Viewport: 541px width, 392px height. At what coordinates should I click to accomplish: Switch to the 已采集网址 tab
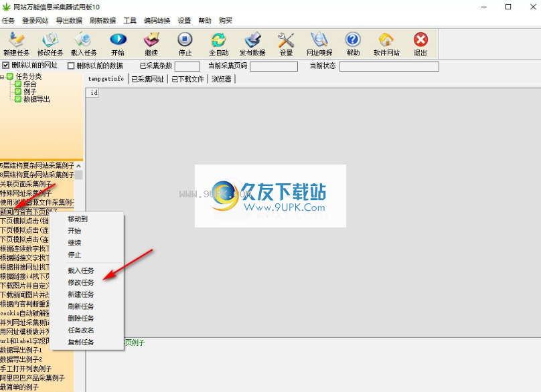point(148,79)
